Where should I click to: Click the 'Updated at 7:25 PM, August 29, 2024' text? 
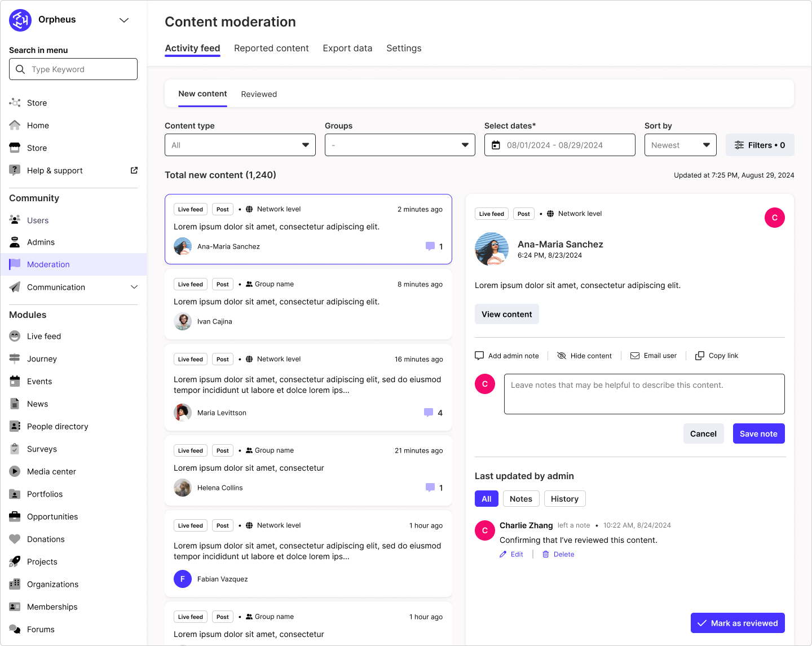point(734,175)
